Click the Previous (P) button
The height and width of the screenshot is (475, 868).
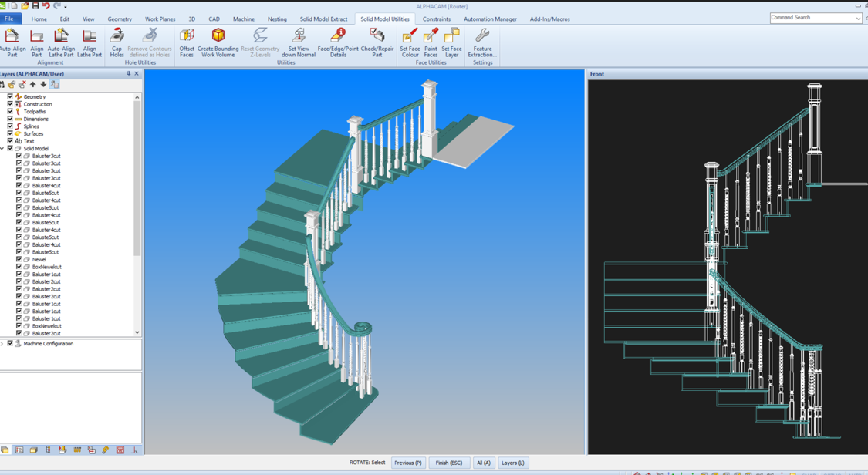pos(407,463)
